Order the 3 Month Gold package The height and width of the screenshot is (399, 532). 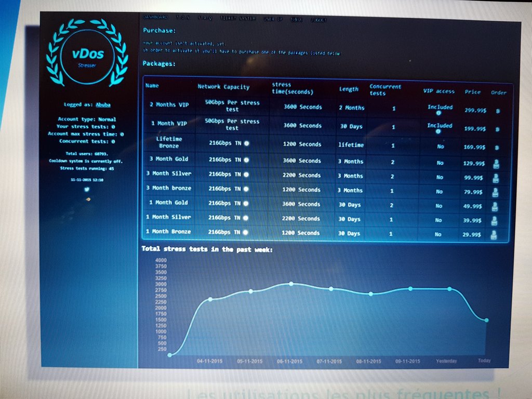496,164
